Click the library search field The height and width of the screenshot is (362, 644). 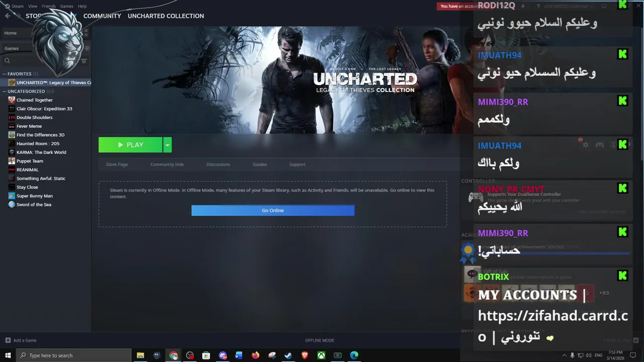click(x=40, y=61)
